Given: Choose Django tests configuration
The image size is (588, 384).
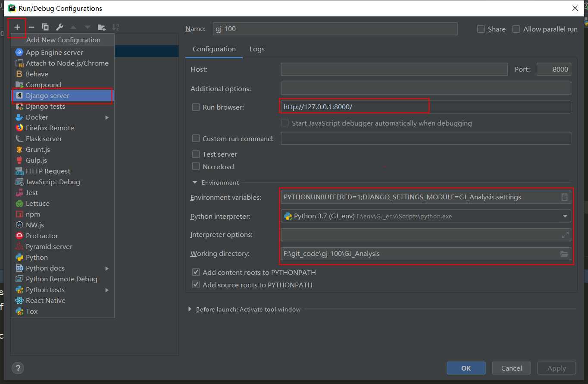Looking at the screenshot, I should [x=63, y=106].
